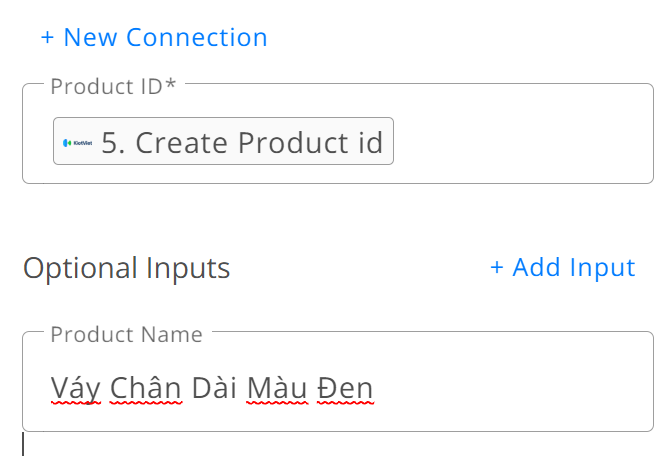The image size is (672, 456).
Task: Click the word 'Dài' in Product Name
Action: pos(214,387)
